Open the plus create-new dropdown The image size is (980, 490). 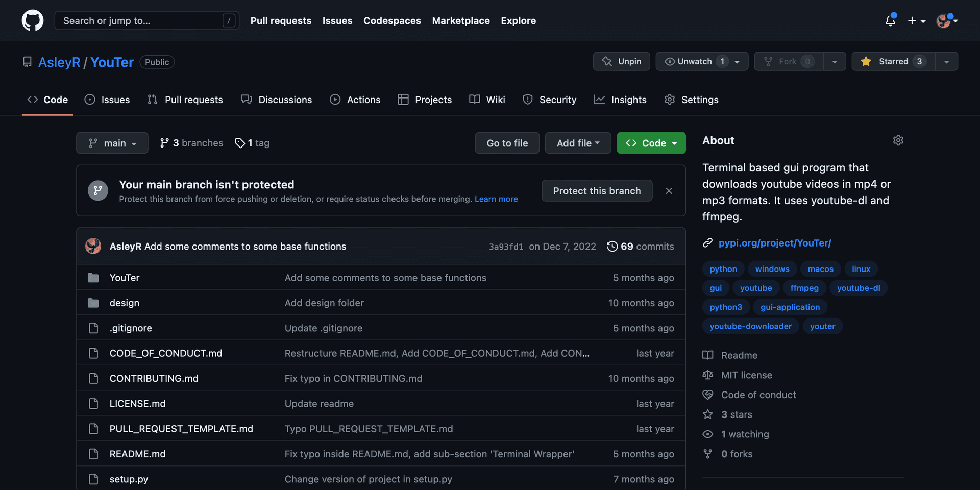click(x=917, y=20)
